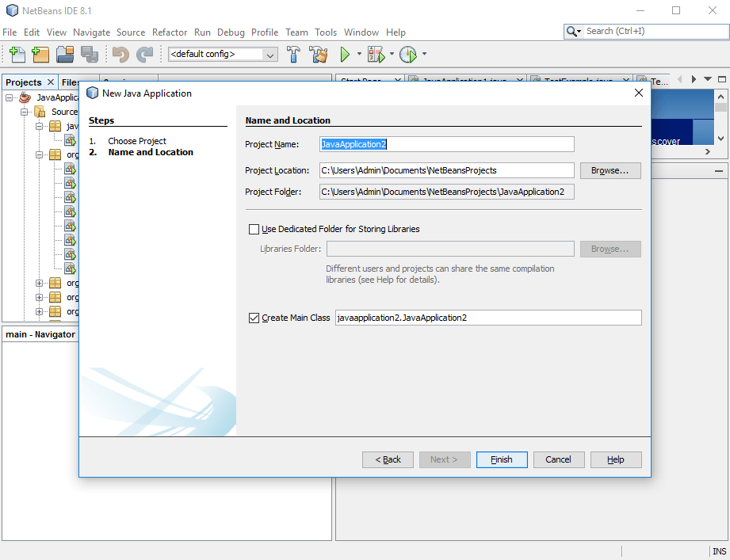730x560 pixels.
Task: Uncheck the Create Main Class checkbox
Action: pos(254,318)
